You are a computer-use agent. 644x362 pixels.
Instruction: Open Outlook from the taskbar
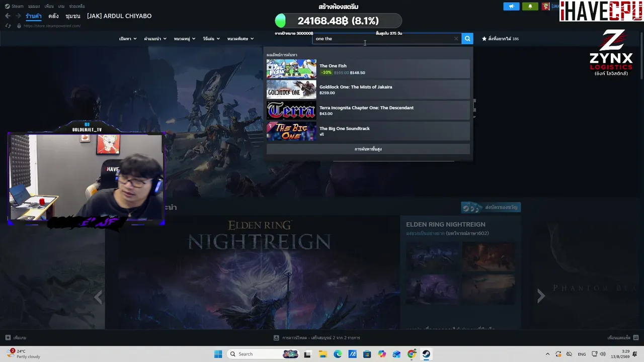pos(397,354)
